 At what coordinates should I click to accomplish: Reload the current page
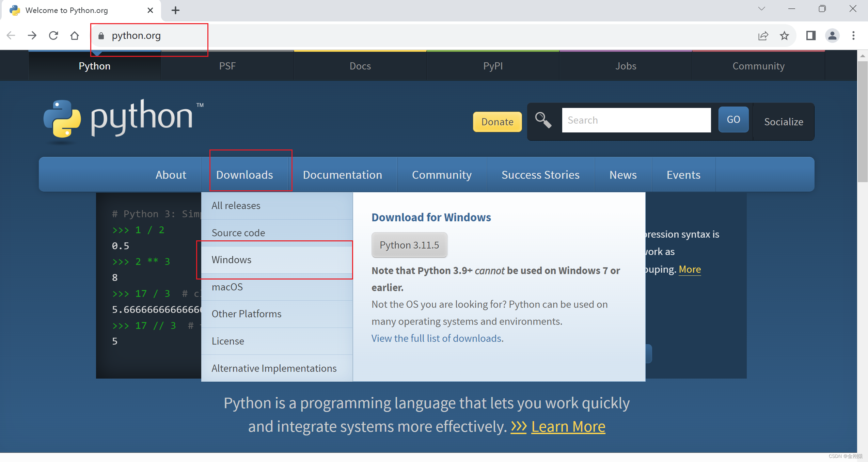click(53, 35)
